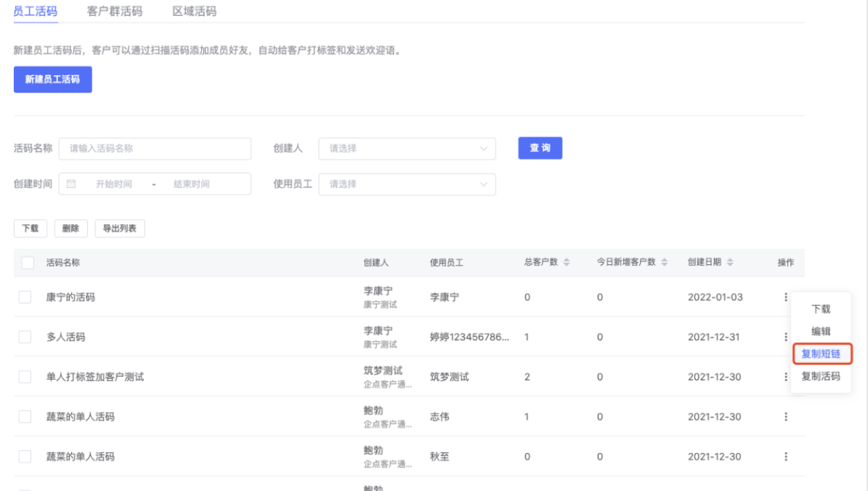Toggle the select-all checkbox in table header

click(x=28, y=263)
